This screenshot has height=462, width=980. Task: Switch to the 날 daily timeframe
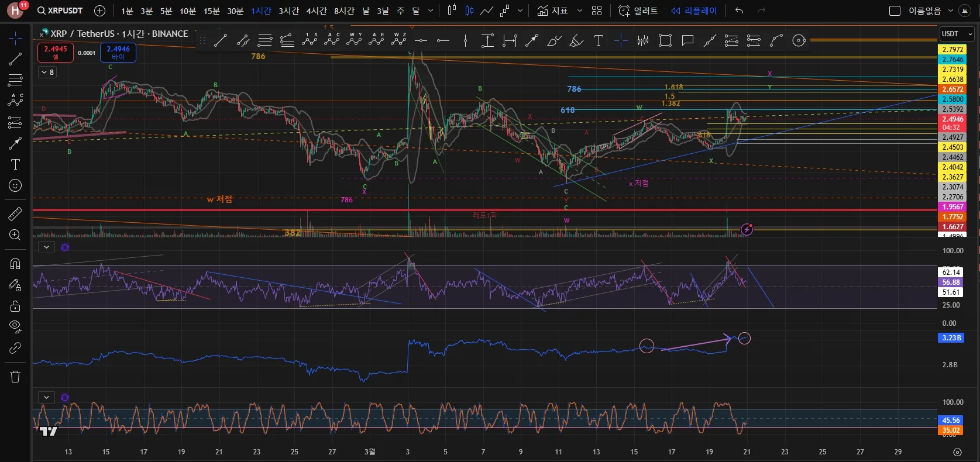pos(366,11)
